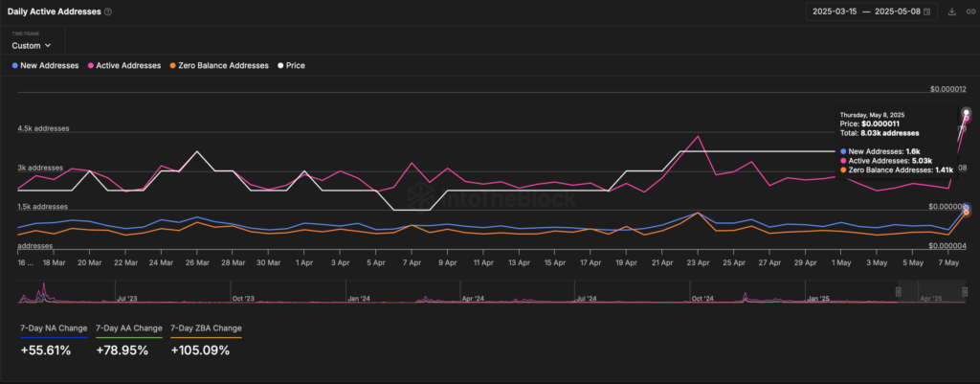This screenshot has width=980, height=384.
Task: Select the 7-Day NA Change stat
Action: [54, 328]
